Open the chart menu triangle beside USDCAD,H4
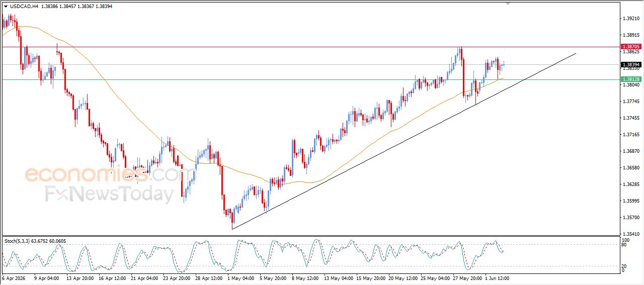Viewport: 644px width, 285px height. 6,6
